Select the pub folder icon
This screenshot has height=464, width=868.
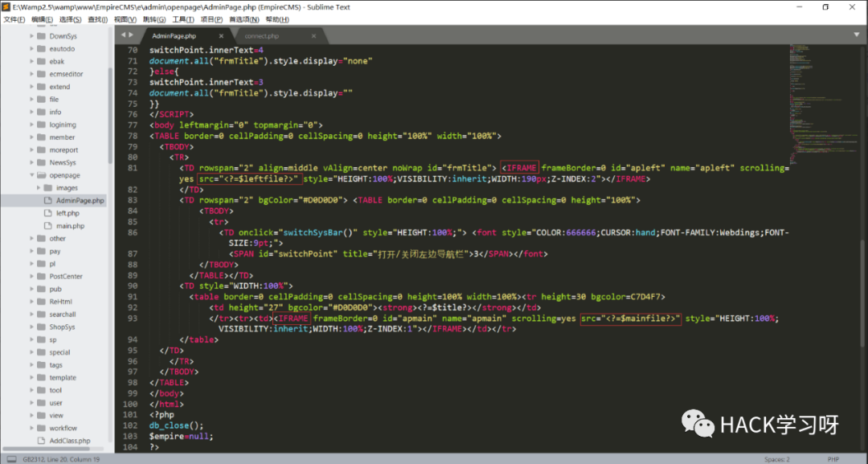pos(41,289)
